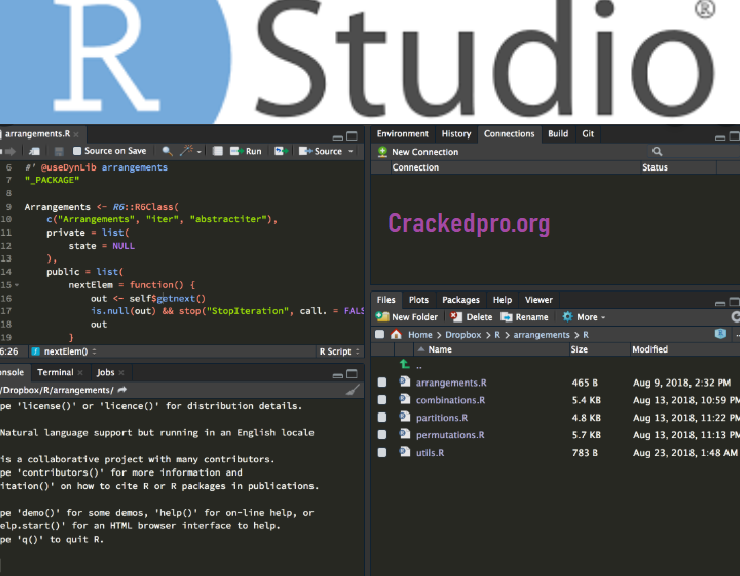
Task: Switch to the Terminal tab
Action: pyautogui.click(x=55, y=372)
